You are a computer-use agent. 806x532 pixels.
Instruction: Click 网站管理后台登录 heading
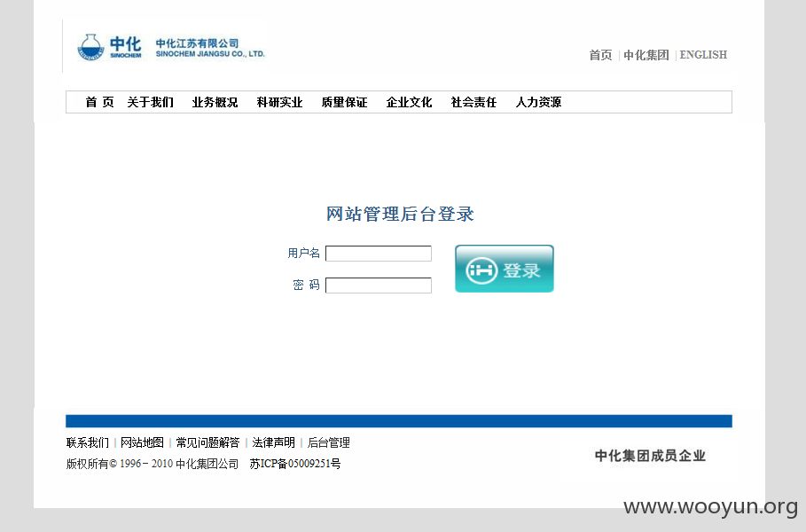tap(400, 214)
